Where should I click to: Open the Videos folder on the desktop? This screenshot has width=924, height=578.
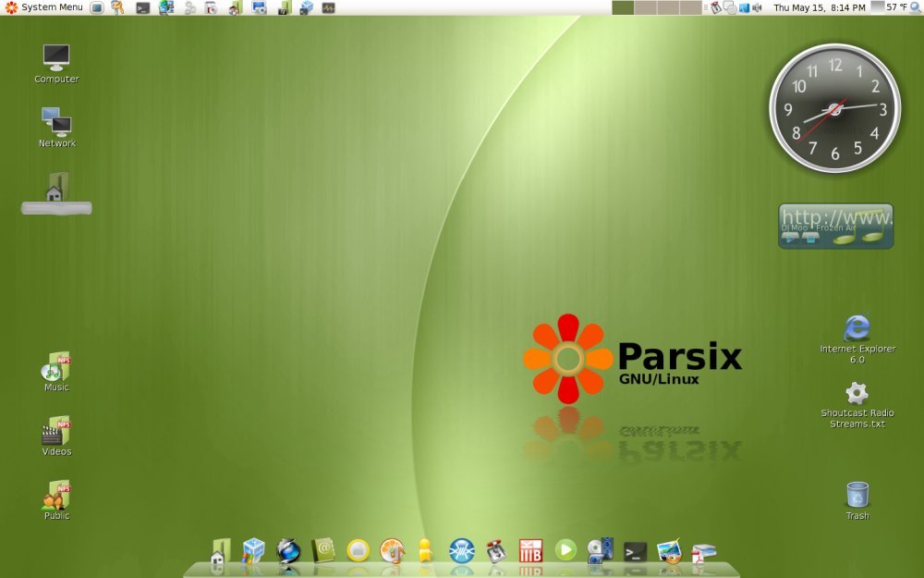(x=56, y=436)
